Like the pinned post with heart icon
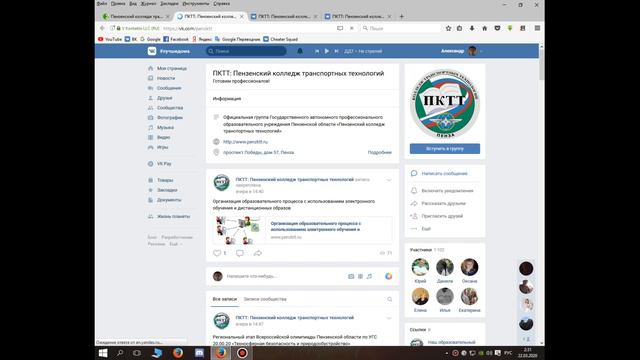Screen dimensions: 640x360 tap(217, 253)
